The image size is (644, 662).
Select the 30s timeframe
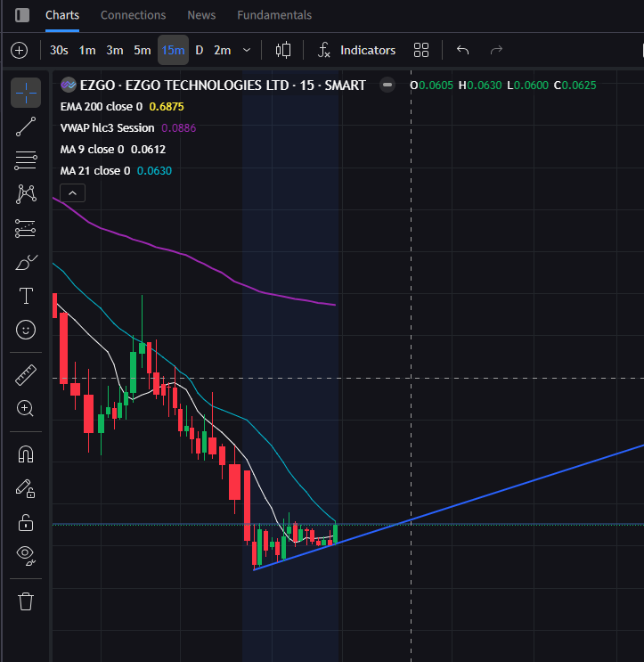[x=59, y=50]
